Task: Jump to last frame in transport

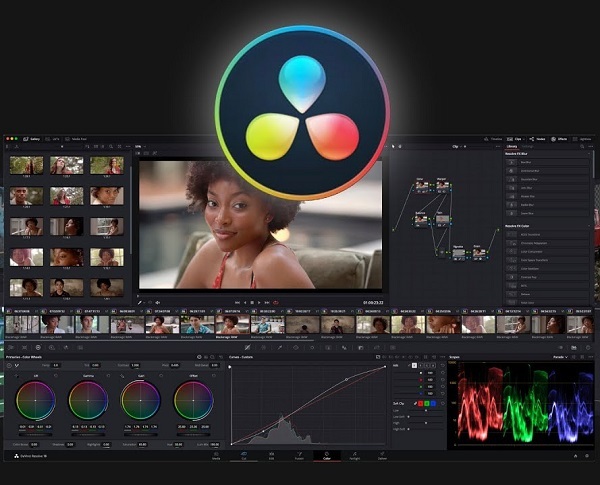Action: click(x=267, y=303)
